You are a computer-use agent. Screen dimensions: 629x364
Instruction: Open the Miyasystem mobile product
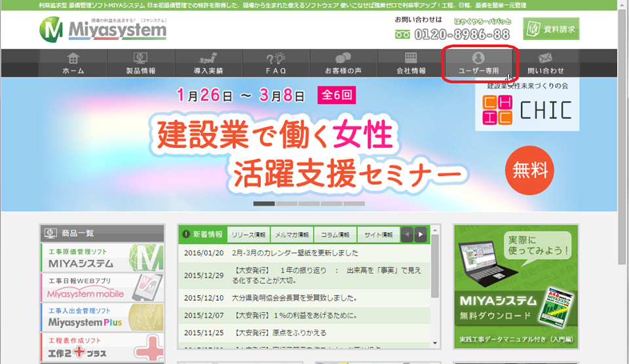[103, 287]
